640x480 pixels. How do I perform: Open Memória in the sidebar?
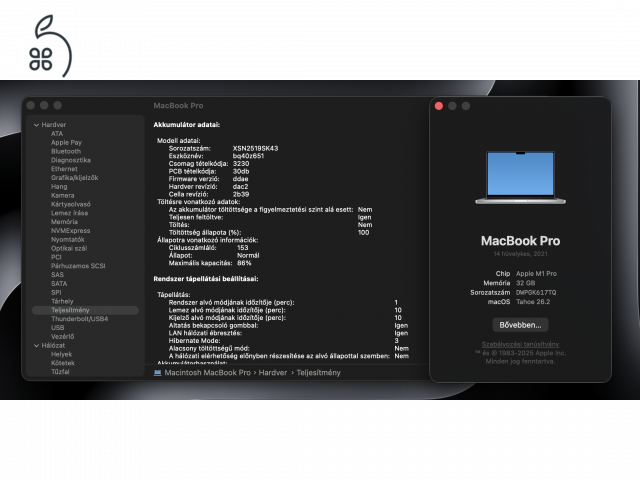[x=64, y=222]
